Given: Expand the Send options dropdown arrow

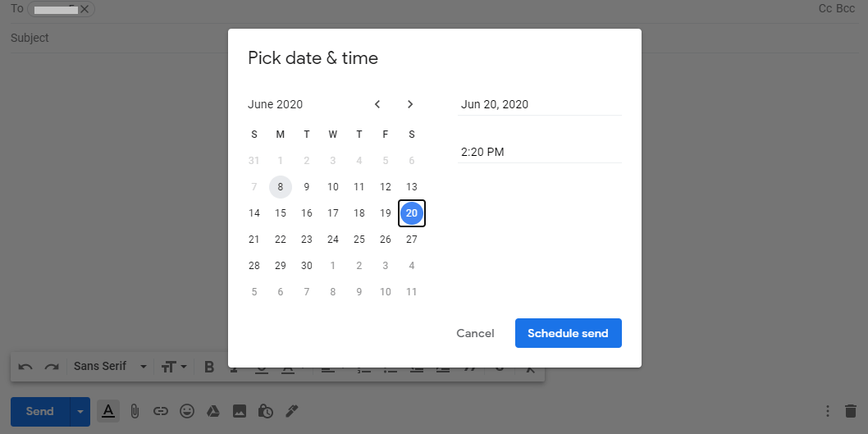Looking at the screenshot, I should (80, 411).
